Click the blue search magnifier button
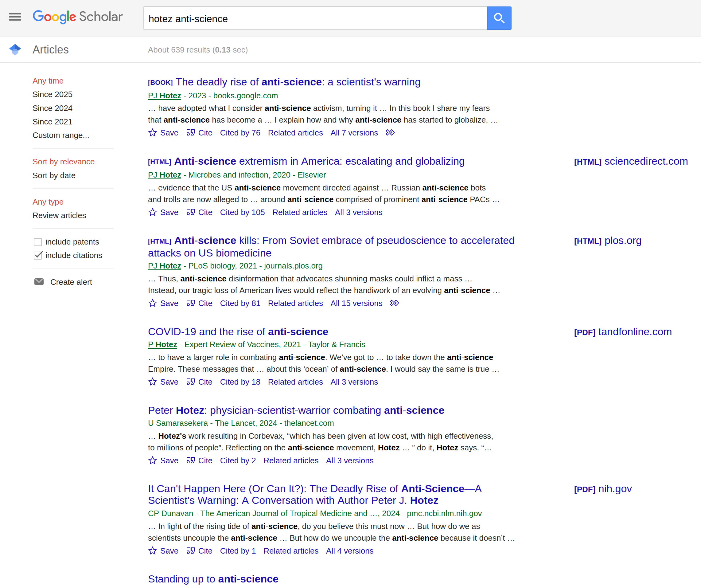 (x=499, y=18)
